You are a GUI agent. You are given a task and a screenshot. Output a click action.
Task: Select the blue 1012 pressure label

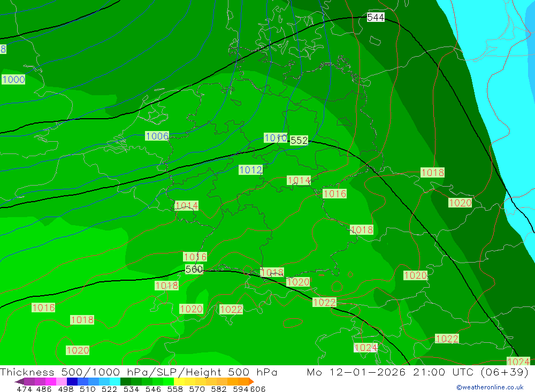pos(251,170)
